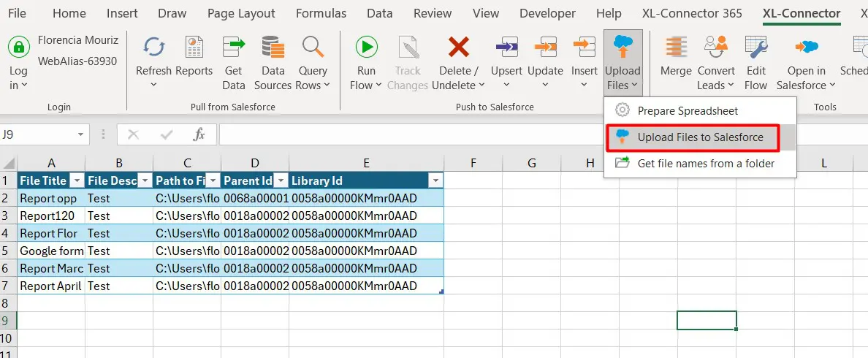868x358 pixels.
Task: Click the formula bar cancel X icon
Action: [x=133, y=134]
